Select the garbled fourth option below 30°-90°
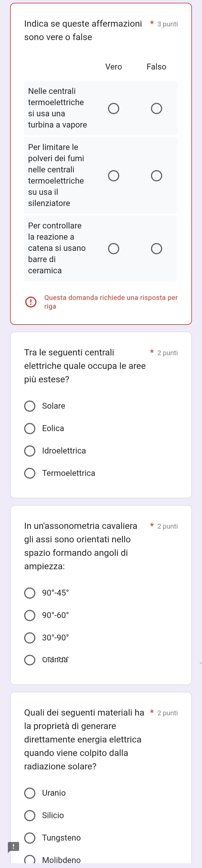The width and height of the screenshot is (202, 868). click(x=30, y=660)
